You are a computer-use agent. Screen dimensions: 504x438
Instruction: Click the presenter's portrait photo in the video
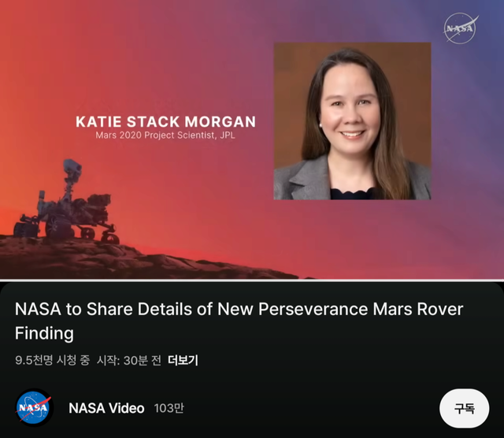pos(352,121)
